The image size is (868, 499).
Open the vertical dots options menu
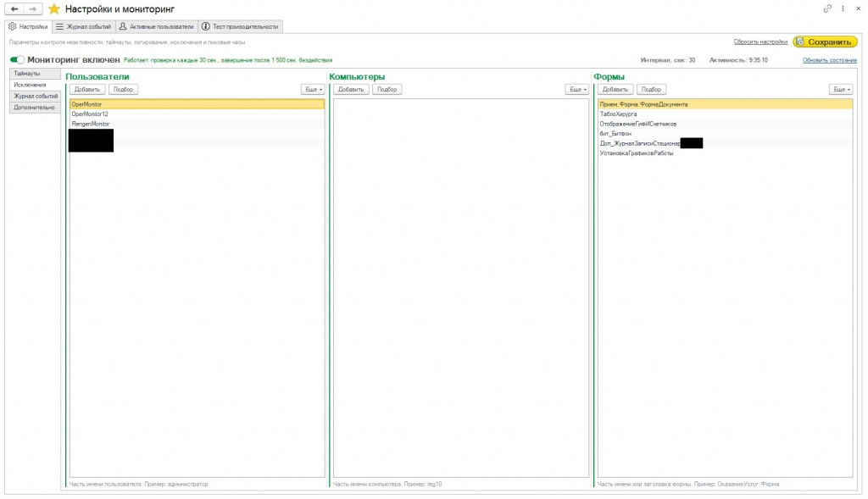coord(843,8)
